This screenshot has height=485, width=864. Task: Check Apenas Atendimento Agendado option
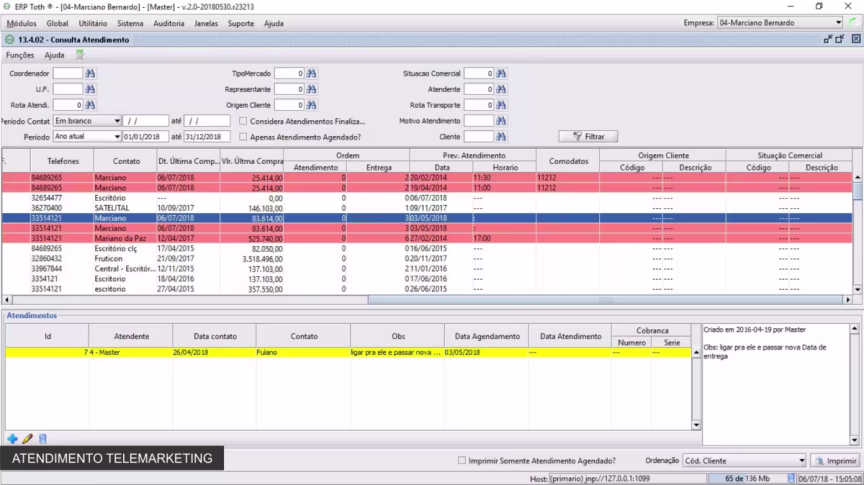(243, 137)
